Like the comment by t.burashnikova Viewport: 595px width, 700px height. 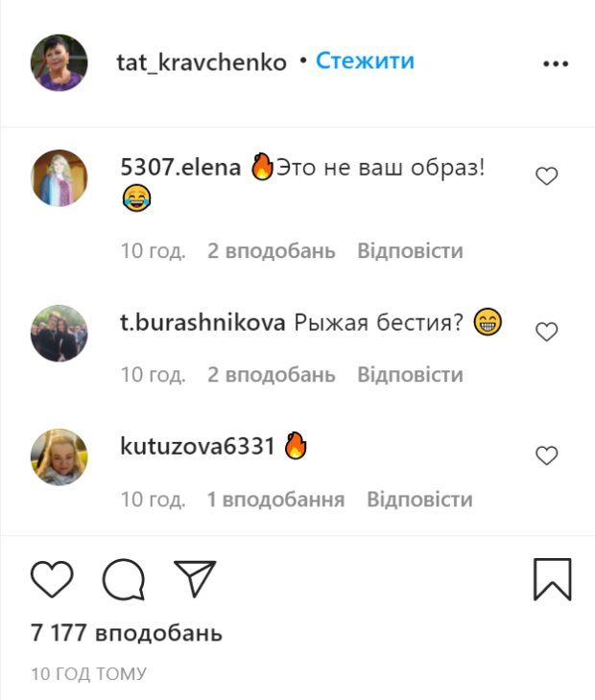pyautogui.click(x=547, y=332)
